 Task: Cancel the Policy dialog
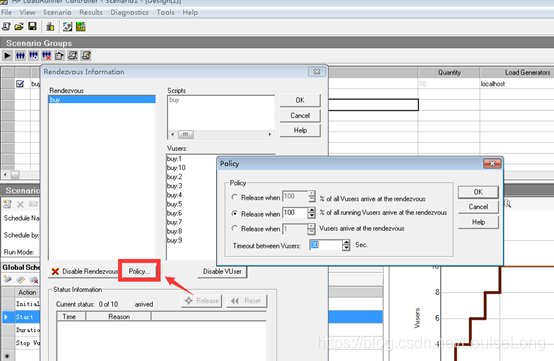coord(478,207)
